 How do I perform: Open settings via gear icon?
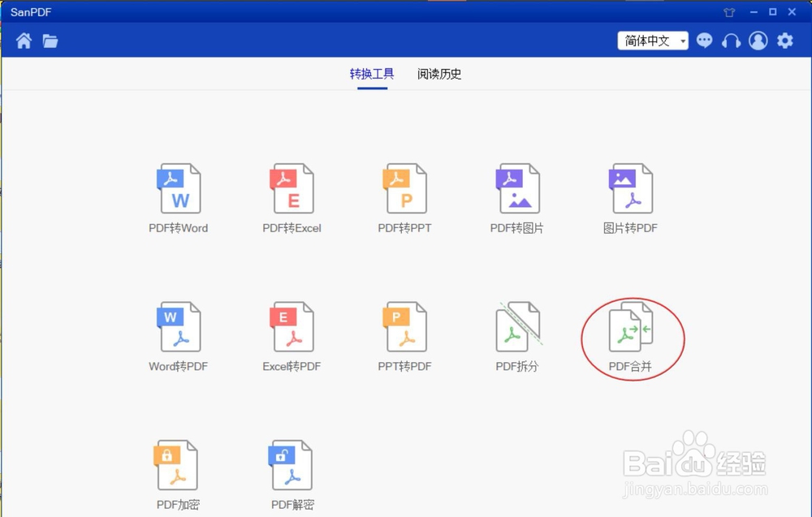point(785,40)
